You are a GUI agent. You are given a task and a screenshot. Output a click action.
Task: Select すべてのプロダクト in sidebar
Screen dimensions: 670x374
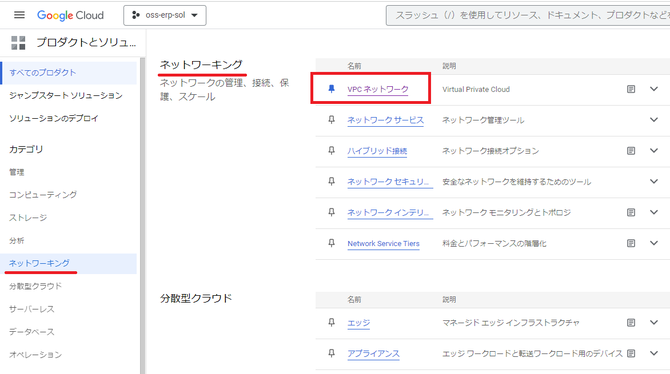pos(69,73)
